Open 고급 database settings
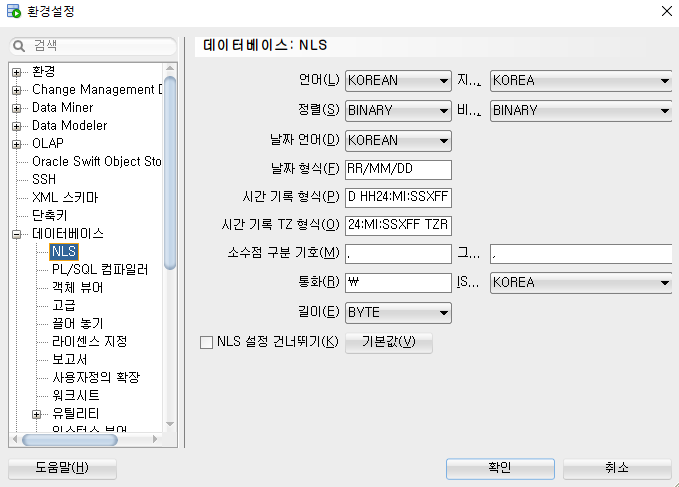This screenshot has width=679, height=487. pos(64,305)
